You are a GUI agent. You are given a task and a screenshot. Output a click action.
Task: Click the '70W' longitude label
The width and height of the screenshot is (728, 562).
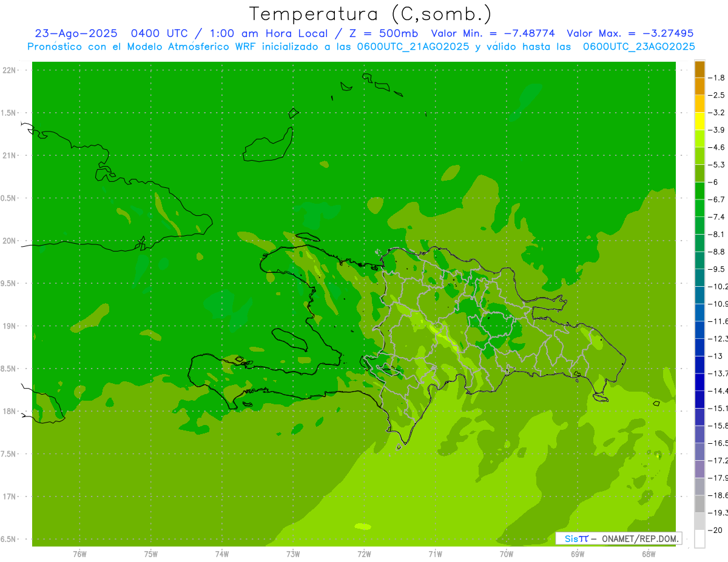pyautogui.click(x=507, y=554)
